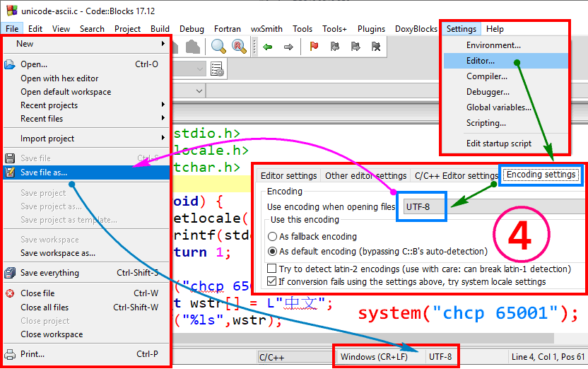Viewport: 588px width, 369px height.
Task: Select 'As fallback encoding' radio button
Action: tap(273, 237)
